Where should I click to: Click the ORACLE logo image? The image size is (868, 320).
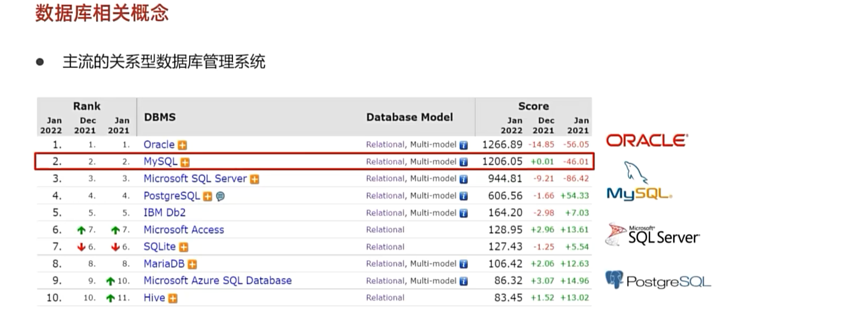[647, 141]
